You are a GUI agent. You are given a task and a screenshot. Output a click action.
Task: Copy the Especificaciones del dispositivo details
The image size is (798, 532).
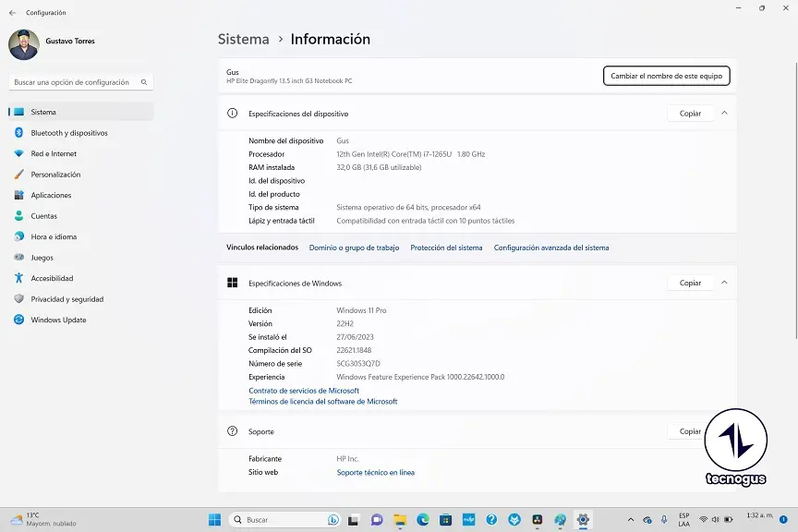click(x=690, y=114)
